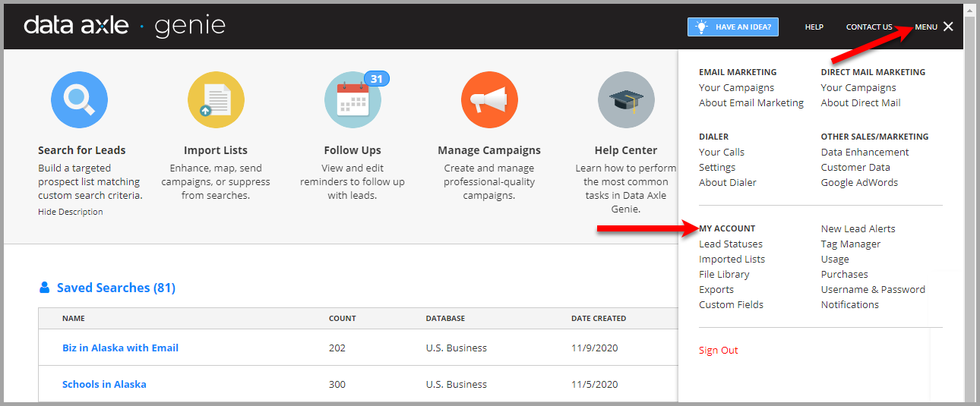This screenshot has width=980, height=406.
Task: Open the Help Center graduation cap icon
Action: click(x=626, y=99)
